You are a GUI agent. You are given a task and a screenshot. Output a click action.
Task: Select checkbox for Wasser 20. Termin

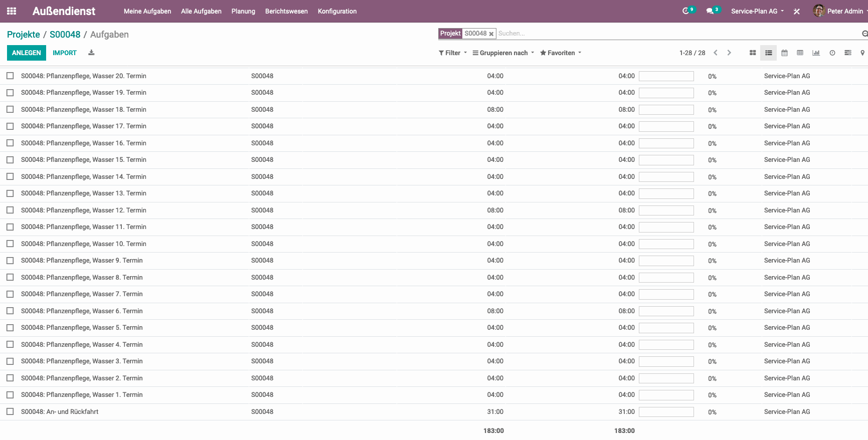(x=10, y=76)
